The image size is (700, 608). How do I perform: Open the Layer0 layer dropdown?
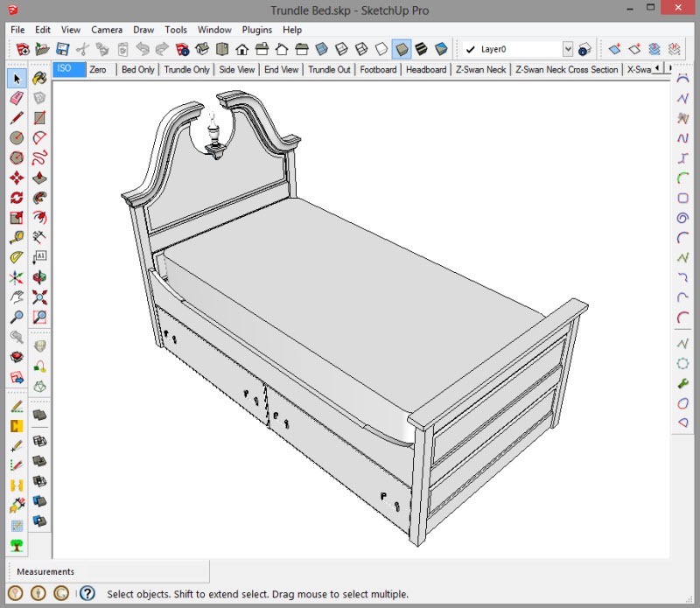coord(568,49)
